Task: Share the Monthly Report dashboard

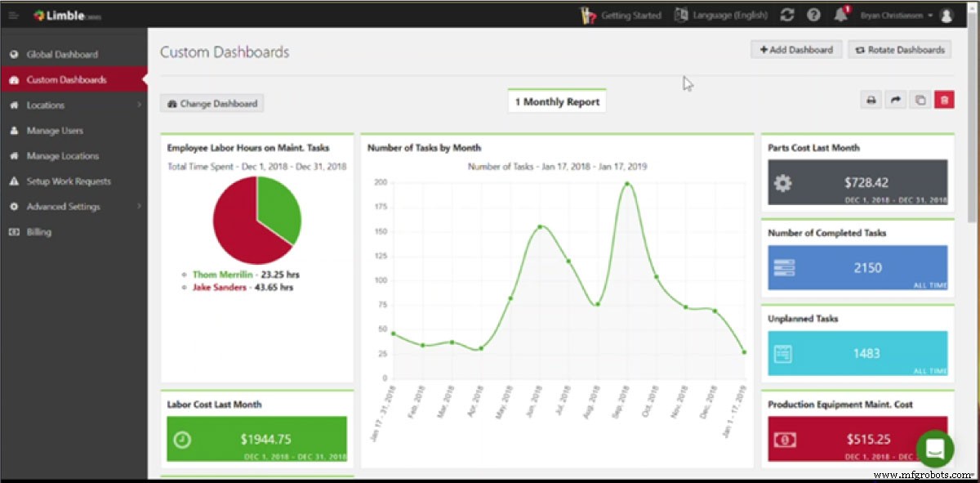Action: click(x=895, y=99)
